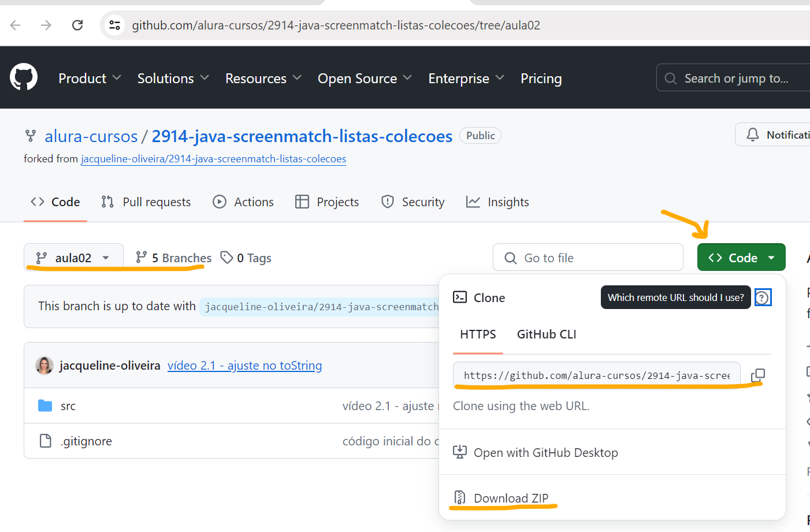
Task: Switch to the Pull requests tab
Action: pyautogui.click(x=146, y=202)
